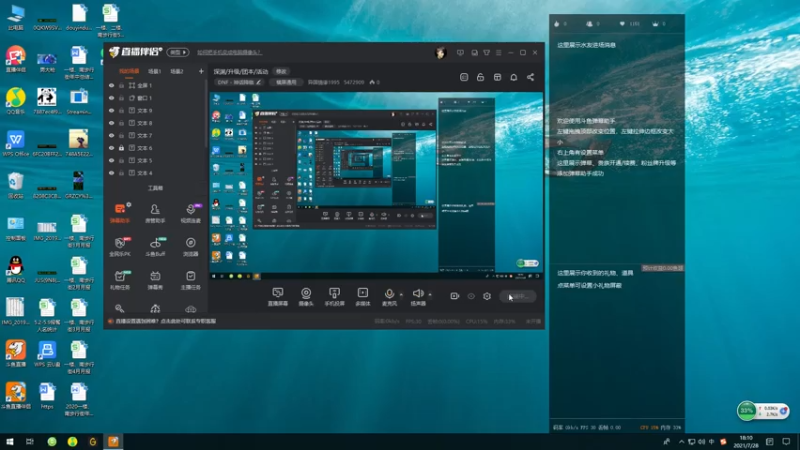This screenshot has width=800, height=450.
Task: Open the 弹幕秀 tool
Action: [155, 280]
